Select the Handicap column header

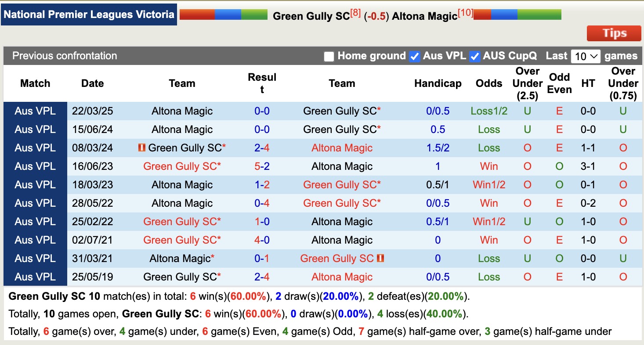[x=438, y=83]
